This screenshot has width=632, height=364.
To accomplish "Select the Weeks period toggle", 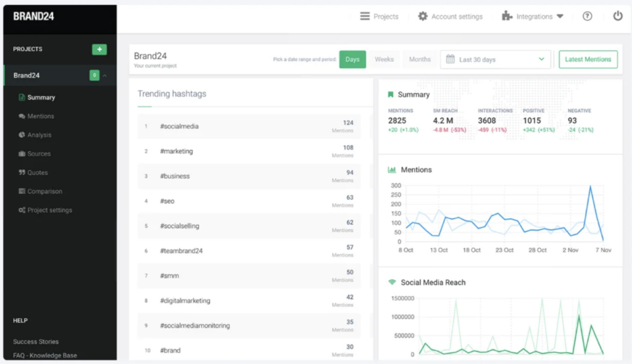I will click(384, 59).
